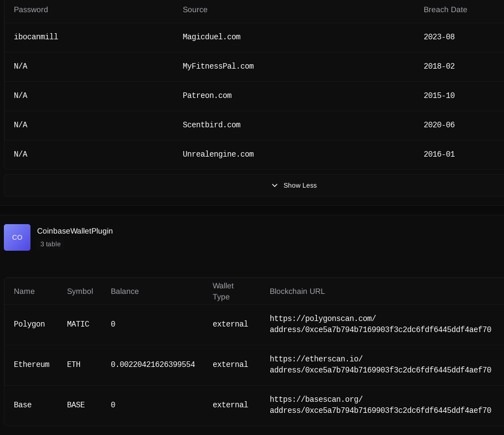
Task: Click the chevron beside Show Less
Action: coord(275,185)
